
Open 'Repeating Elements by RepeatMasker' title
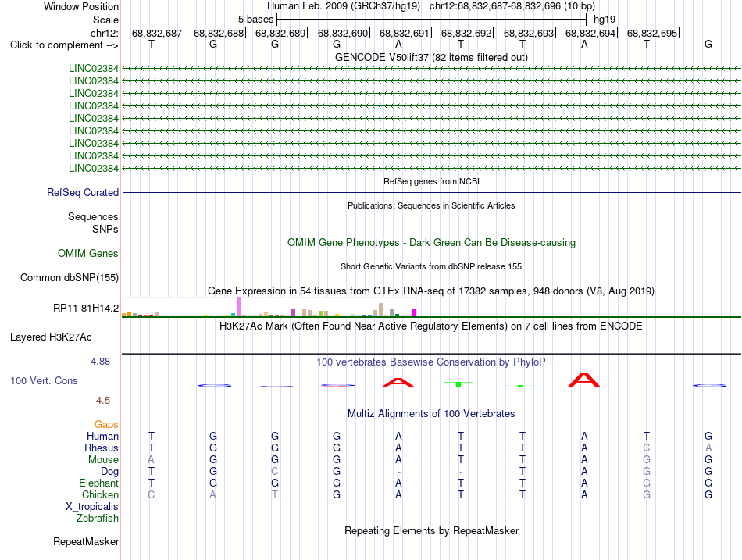tap(431, 530)
